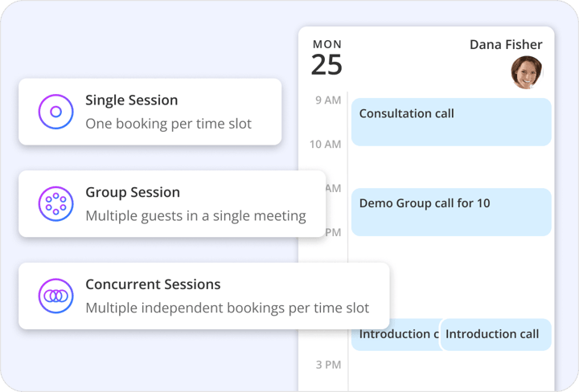The height and width of the screenshot is (392, 579).
Task: Select the Concurrent Sessions card
Action: [x=204, y=296]
